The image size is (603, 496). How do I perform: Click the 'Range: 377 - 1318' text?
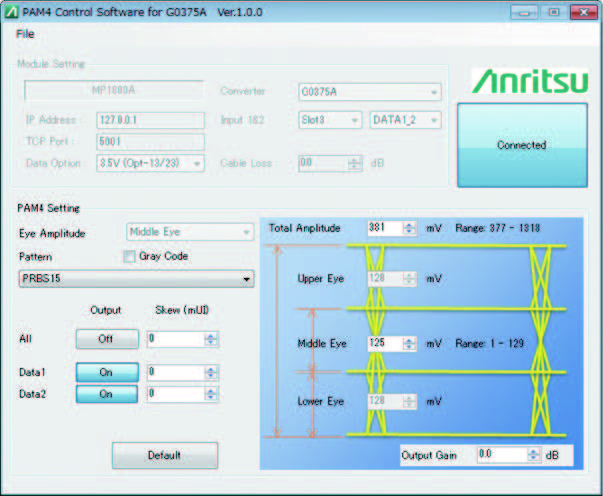tap(498, 228)
